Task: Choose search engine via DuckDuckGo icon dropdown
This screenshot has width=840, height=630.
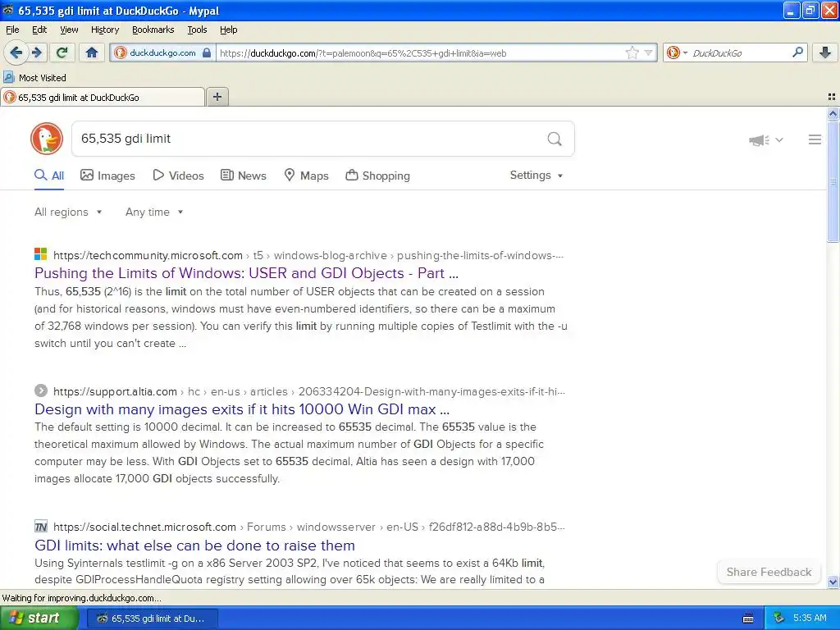Action: pyautogui.click(x=677, y=52)
